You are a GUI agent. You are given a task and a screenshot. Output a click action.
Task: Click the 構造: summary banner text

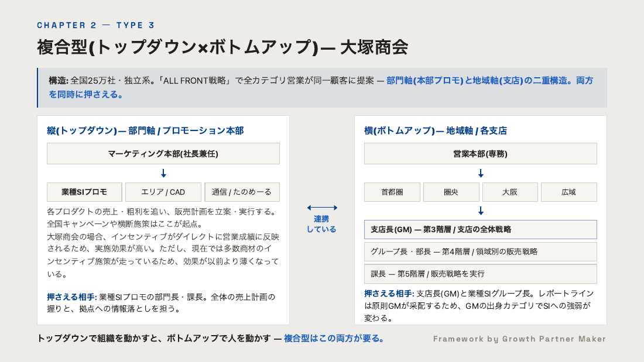(x=321, y=87)
